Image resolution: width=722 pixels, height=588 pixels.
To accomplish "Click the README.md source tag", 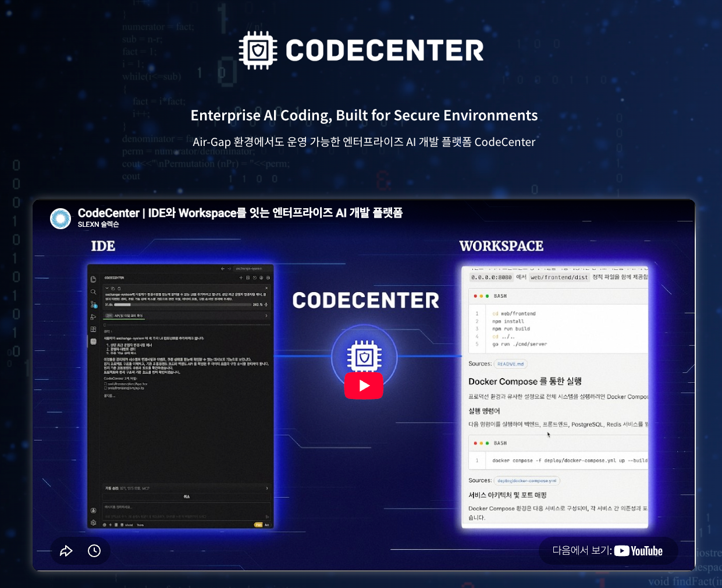I will click(510, 364).
